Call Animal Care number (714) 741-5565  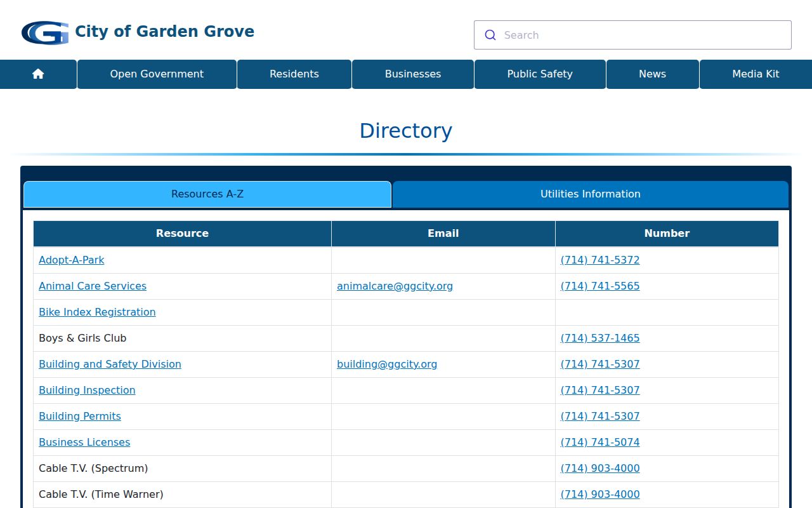coord(600,286)
